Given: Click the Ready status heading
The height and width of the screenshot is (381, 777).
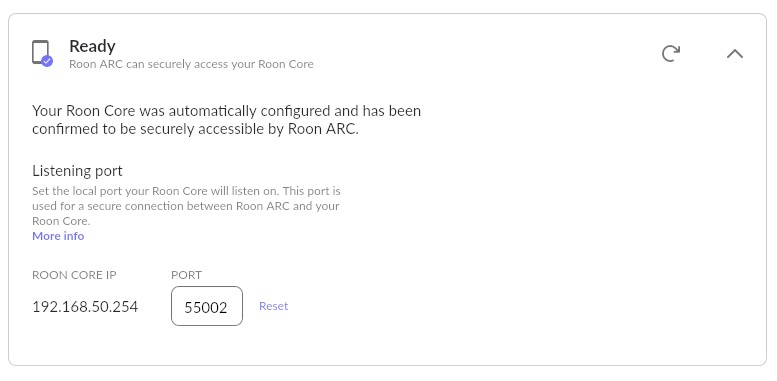Looking at the screenshot, I should click(92, 46).
